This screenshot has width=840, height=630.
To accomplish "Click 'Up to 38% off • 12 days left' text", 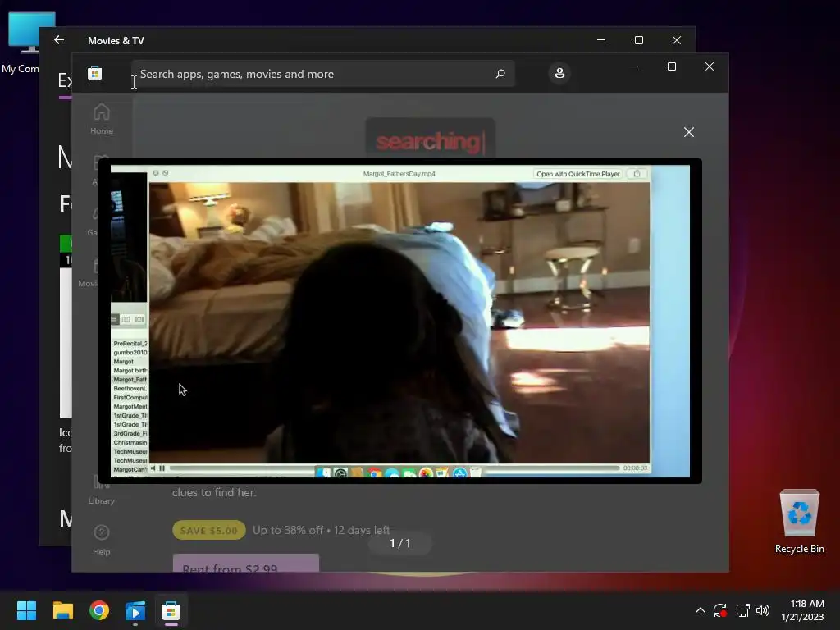I will click(x=321, y=531).
